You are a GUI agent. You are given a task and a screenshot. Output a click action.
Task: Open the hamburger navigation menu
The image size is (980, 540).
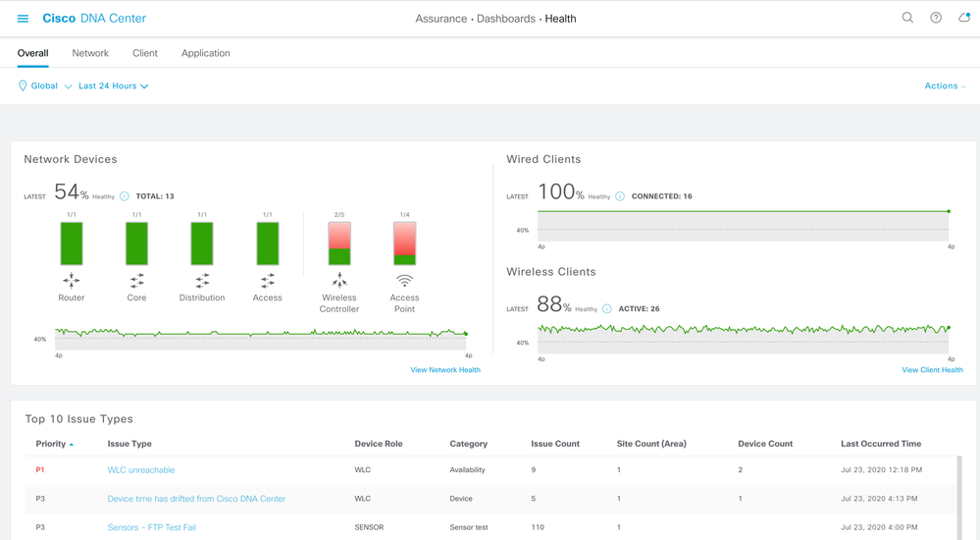(x=23, y=19)
